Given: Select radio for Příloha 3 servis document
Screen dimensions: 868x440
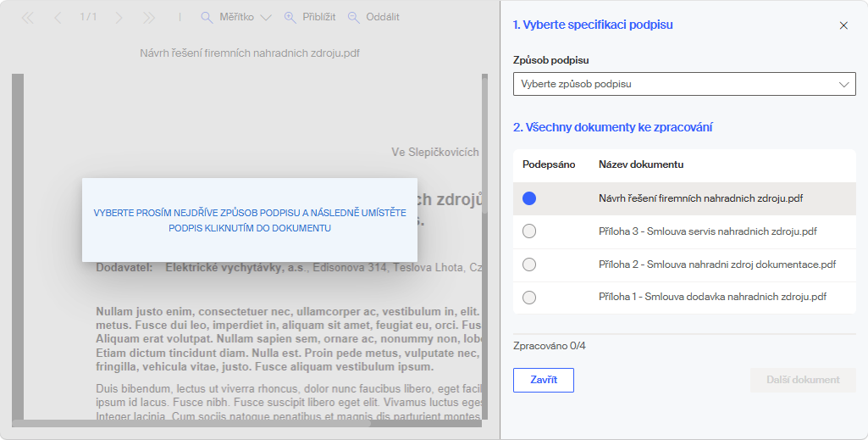Looking at the screenshot, I should tap(529, 231).
